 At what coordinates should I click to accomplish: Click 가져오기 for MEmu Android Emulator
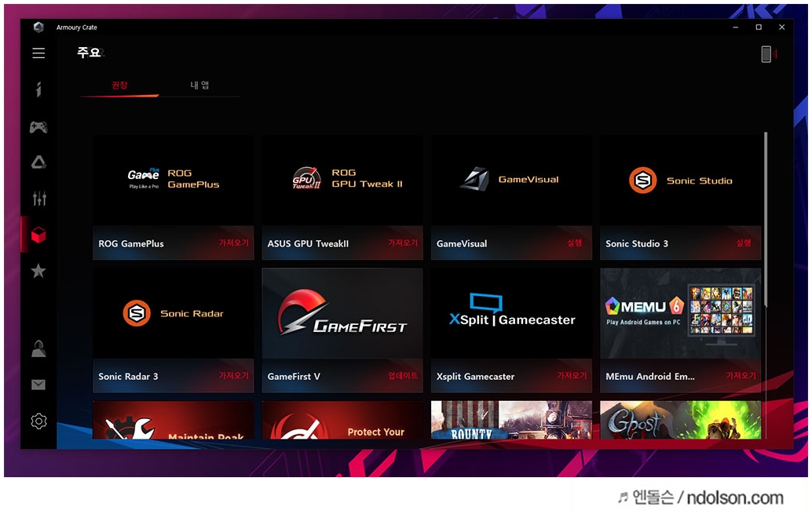[741, 376]
